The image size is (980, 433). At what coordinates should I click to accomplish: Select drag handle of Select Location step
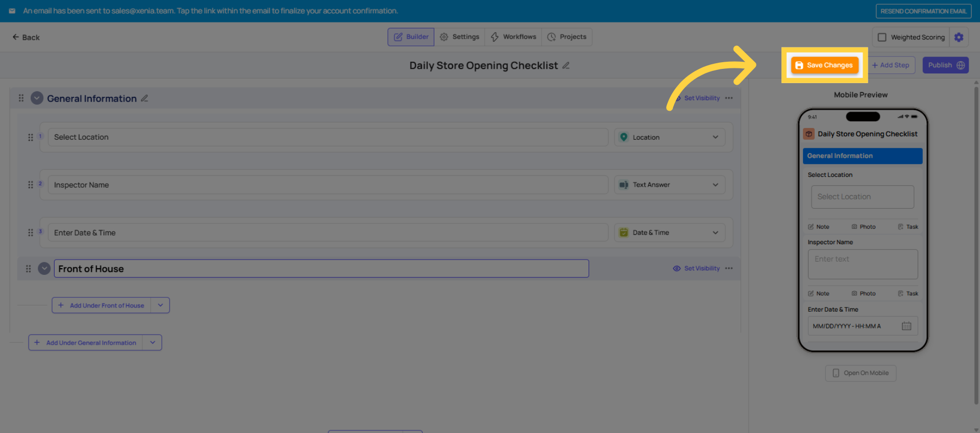click(x=31, y=137)
